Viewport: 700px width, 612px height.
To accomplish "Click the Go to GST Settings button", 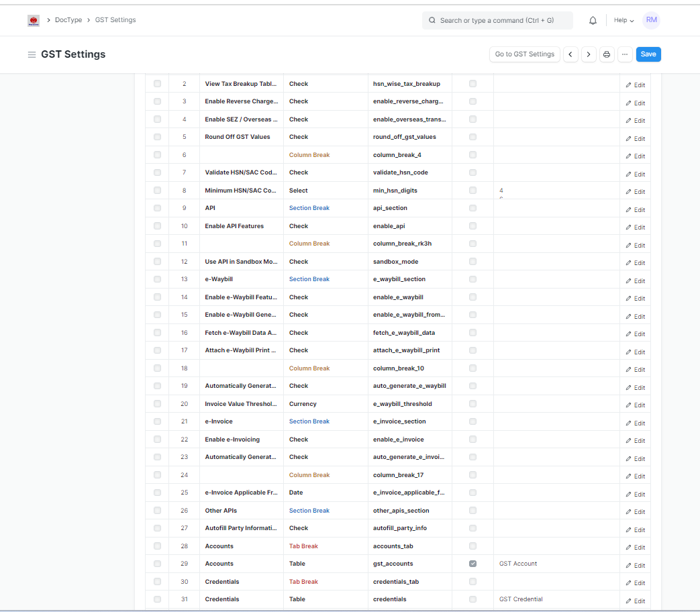I will [x=524, y=54].
